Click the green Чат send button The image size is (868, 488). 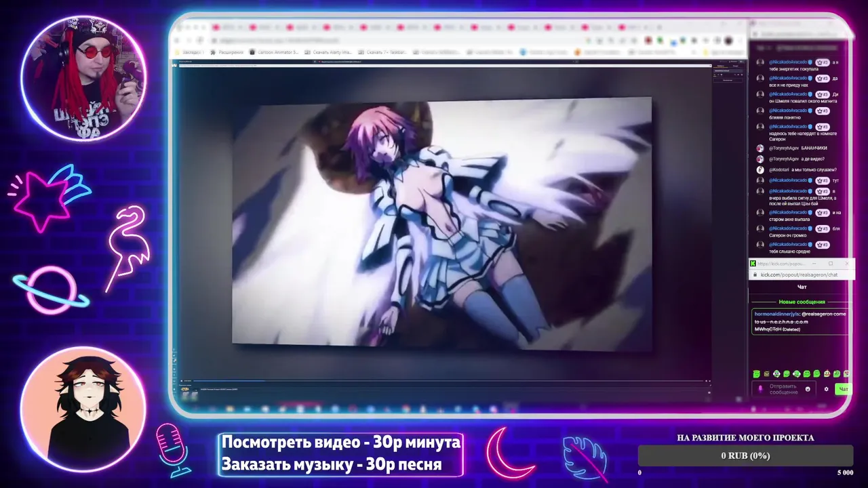click(x=843, y=389)
